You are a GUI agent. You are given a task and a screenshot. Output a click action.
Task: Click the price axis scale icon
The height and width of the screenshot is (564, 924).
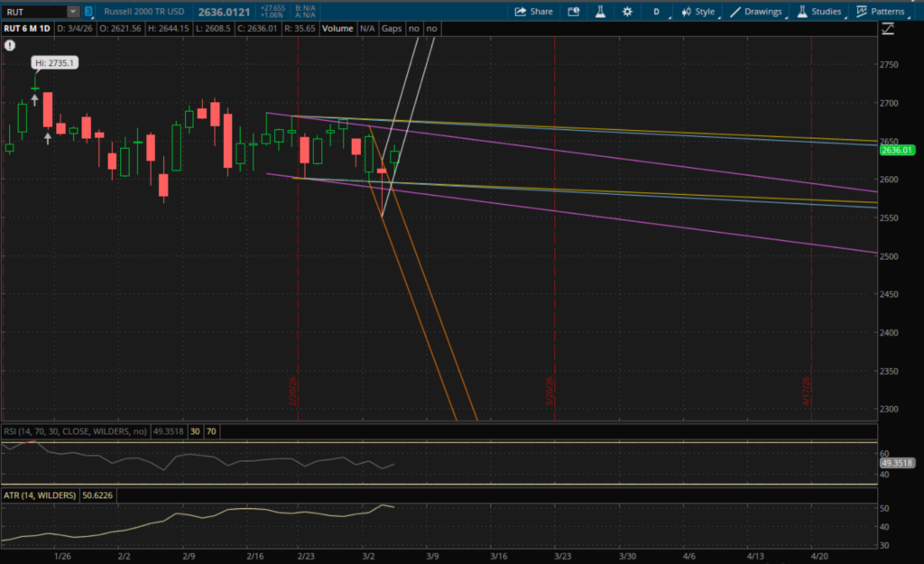point(888,29)
